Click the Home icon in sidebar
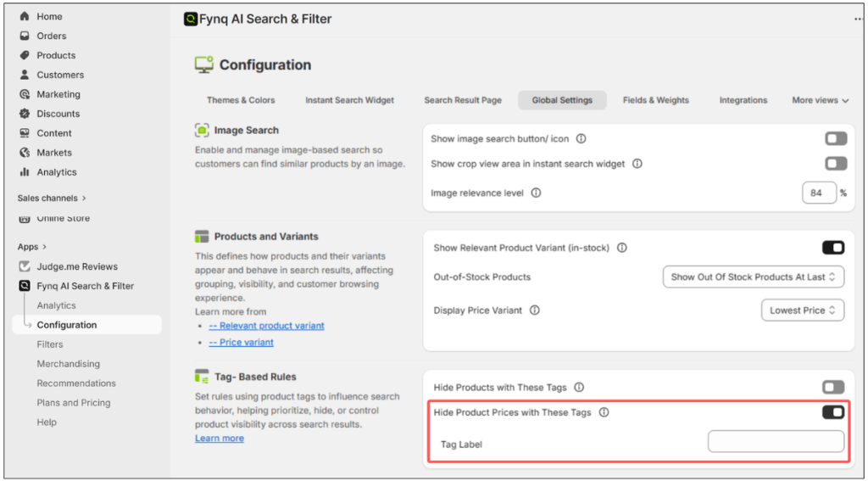The height and width of the screenshot is (481, 868). pyautogui.click(x=25, y=17)
